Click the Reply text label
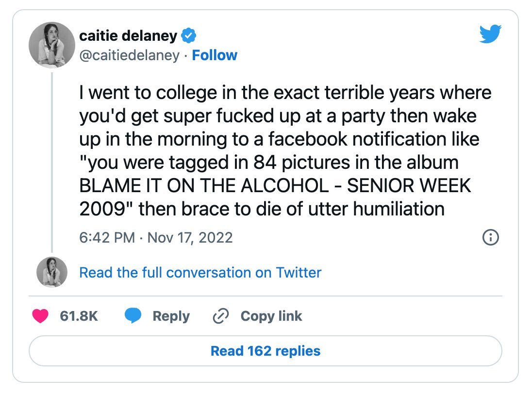Image resolution: width=532 pixels, height=394 pixels. (171, 316)
